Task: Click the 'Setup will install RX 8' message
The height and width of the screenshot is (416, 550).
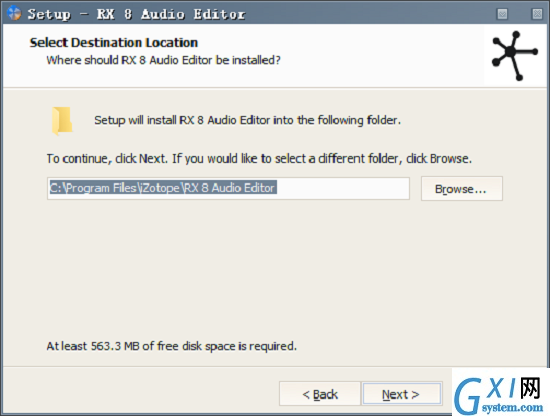Action: pos(247,120)
